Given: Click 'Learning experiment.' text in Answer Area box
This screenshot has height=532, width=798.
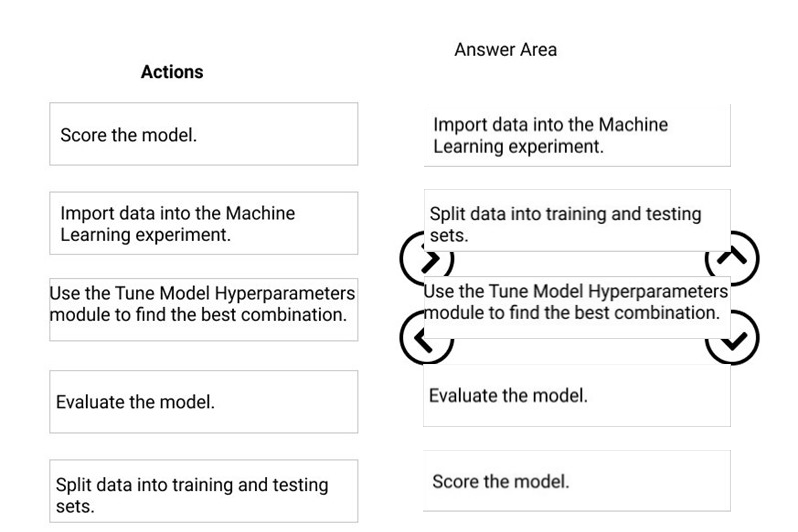Looking at the screenshot, I should (x=519, y=147).
